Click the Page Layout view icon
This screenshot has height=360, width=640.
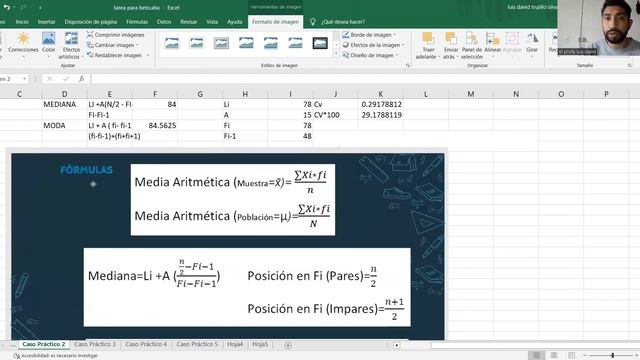[554, 356]
